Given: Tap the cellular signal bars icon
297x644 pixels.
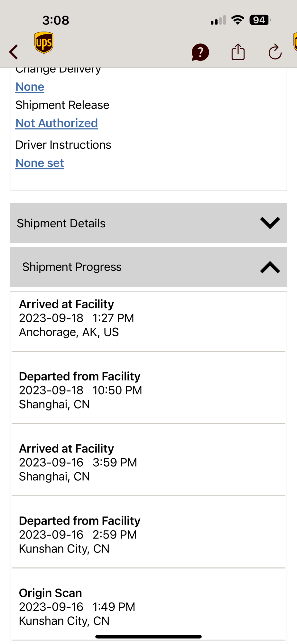Looking at the screenshot, I should pyautogui.click(x=218, y=21).
